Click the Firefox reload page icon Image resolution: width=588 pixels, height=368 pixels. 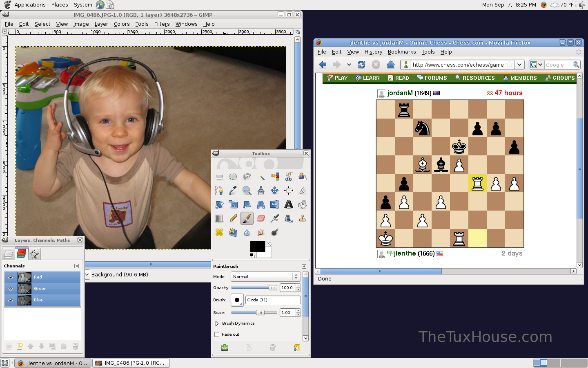[361, 65]
